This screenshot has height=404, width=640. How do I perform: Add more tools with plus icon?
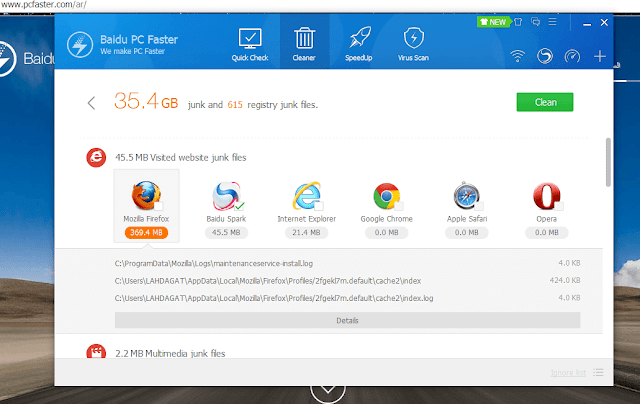[x=600, y=56]
